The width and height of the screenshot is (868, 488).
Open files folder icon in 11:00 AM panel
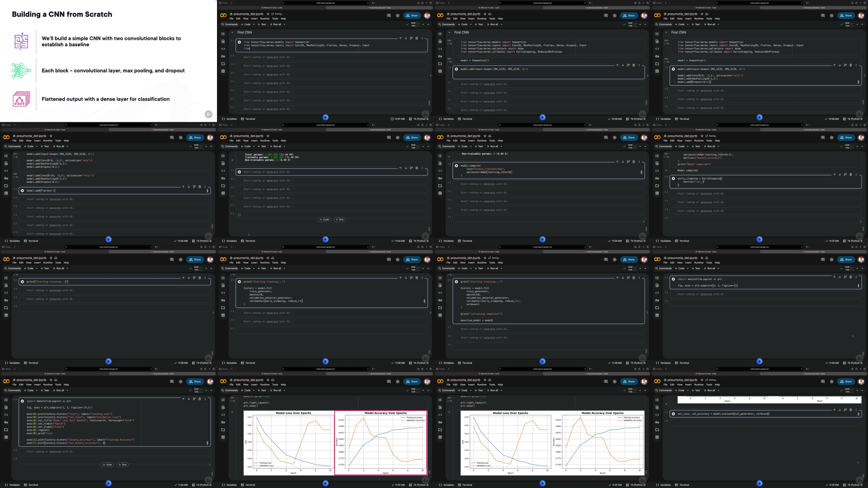point(6,185)
